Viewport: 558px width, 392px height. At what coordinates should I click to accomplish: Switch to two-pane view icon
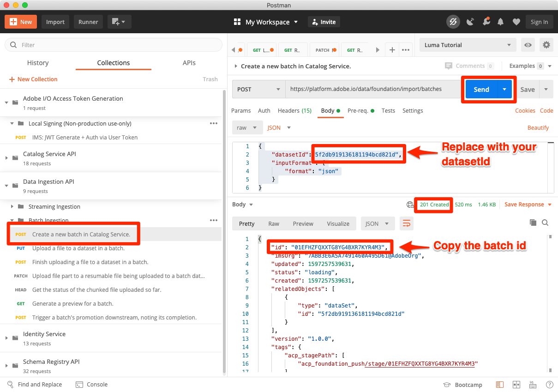coord(516,385)
